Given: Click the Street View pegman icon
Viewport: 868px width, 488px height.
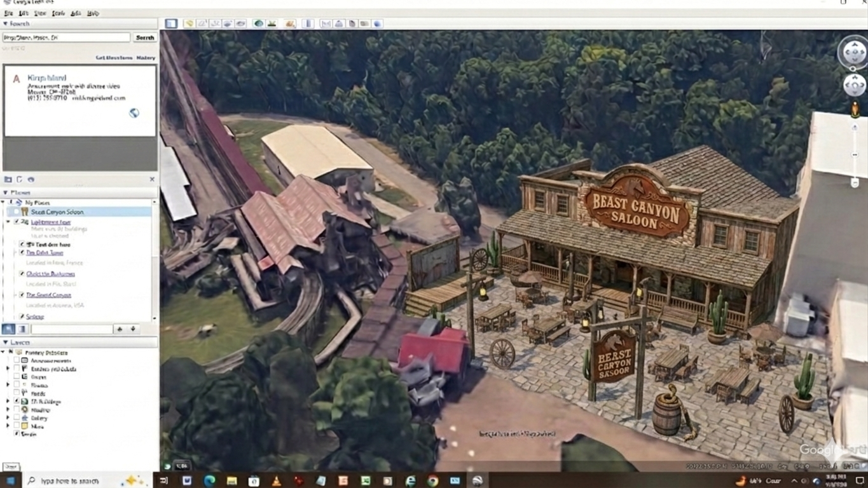Looking at the screenshot, I should pyautogui.click(x=855, y=110).
